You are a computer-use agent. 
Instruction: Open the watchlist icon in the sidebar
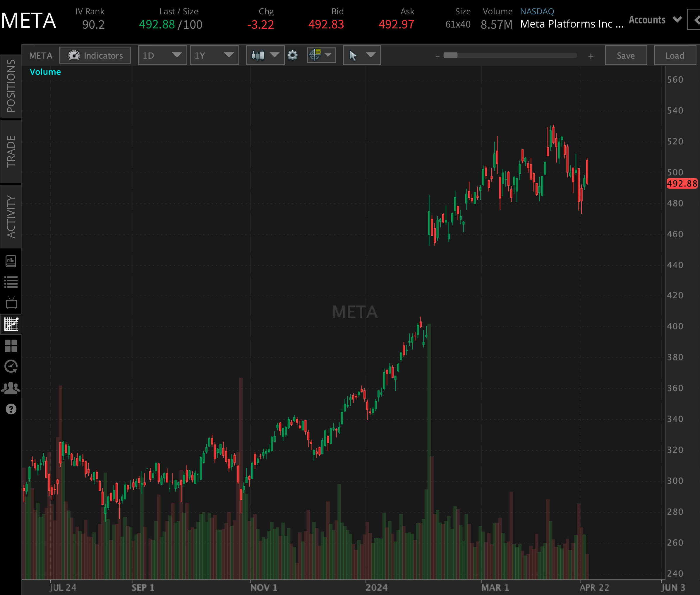(11, 282)
